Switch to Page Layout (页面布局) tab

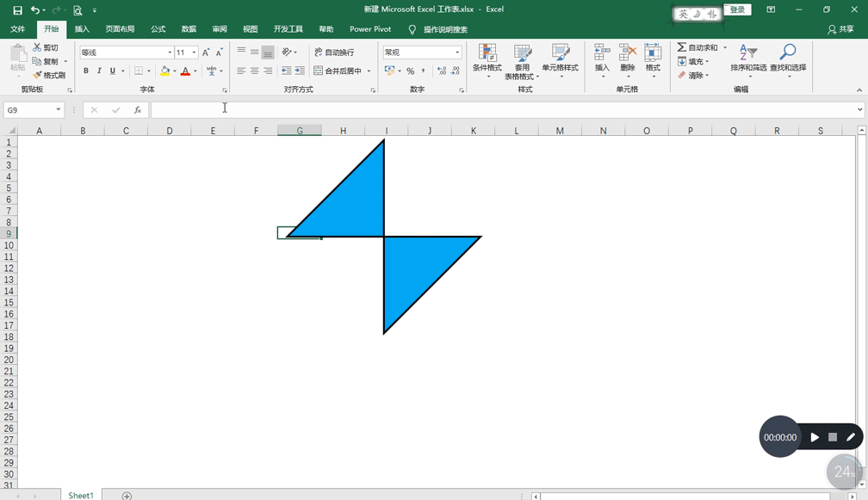[121, 28]
